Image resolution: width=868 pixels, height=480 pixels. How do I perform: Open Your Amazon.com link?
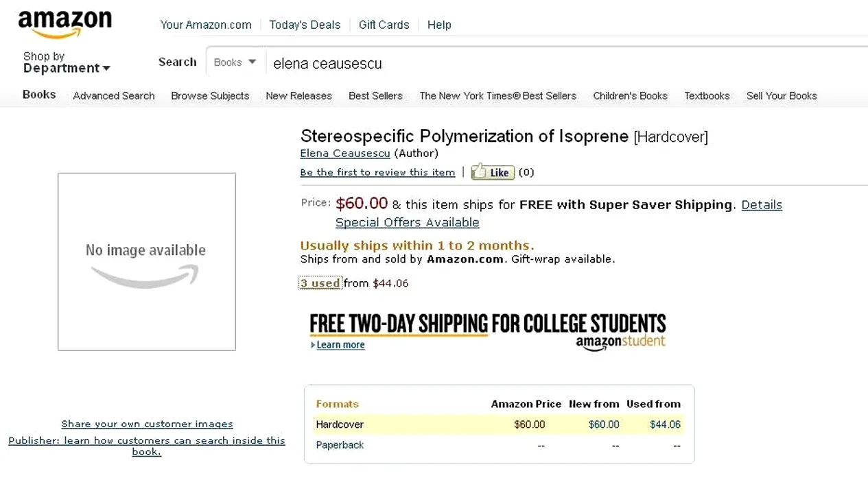206,25
